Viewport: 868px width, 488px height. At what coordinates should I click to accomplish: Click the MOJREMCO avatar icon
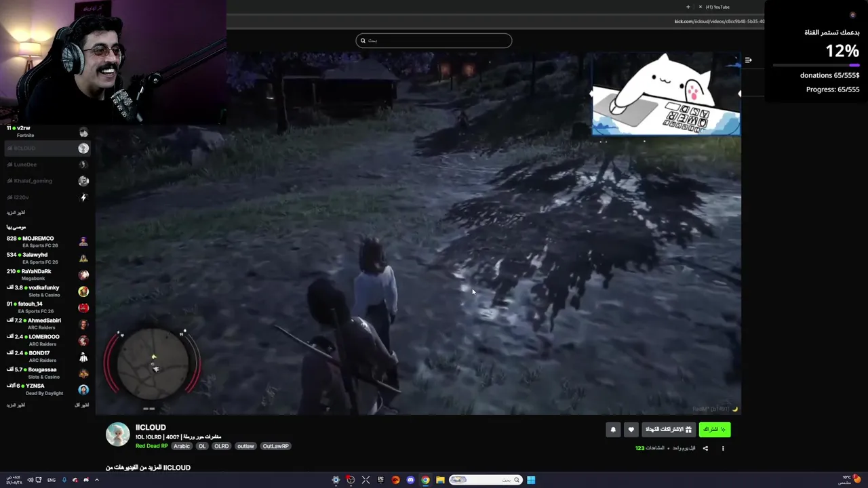coord(83,242)
